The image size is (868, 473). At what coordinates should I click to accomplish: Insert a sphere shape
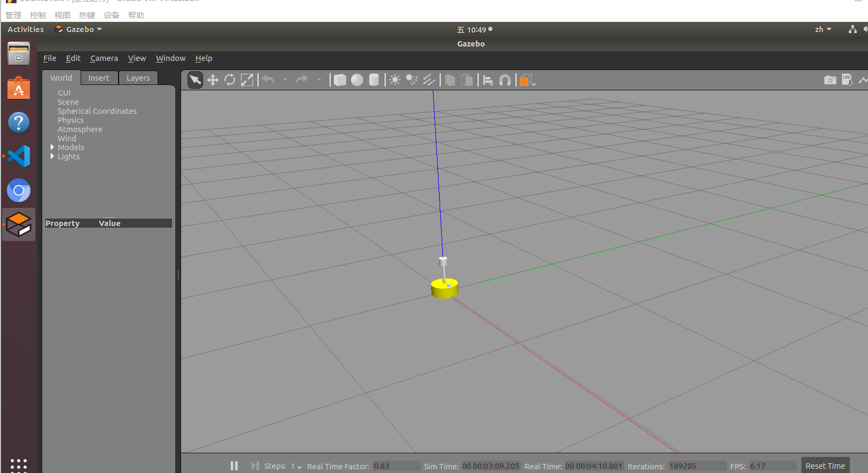357,80
